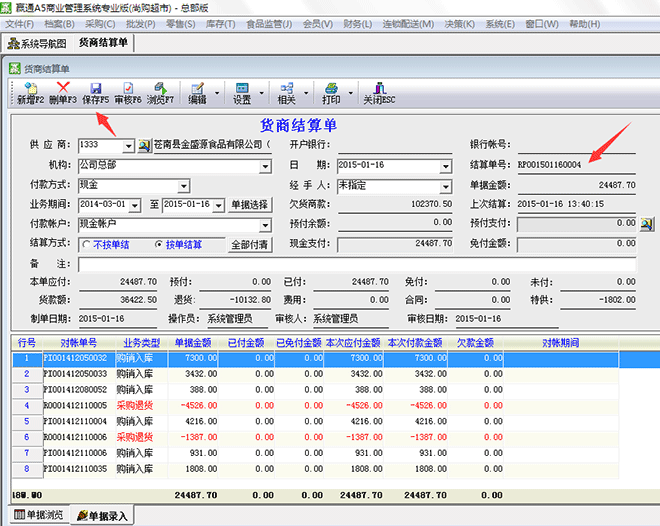The width and height of the screenshot is (660, 526).
Task: Open the 连锁配送(M) menu
Action: pos(408,24)
